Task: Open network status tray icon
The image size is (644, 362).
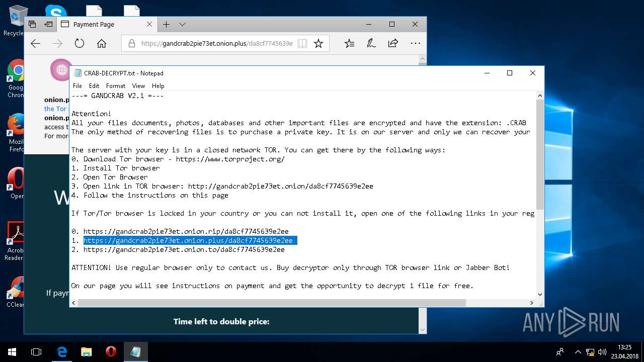Action: pyautogui.click(x=590, y=352)
